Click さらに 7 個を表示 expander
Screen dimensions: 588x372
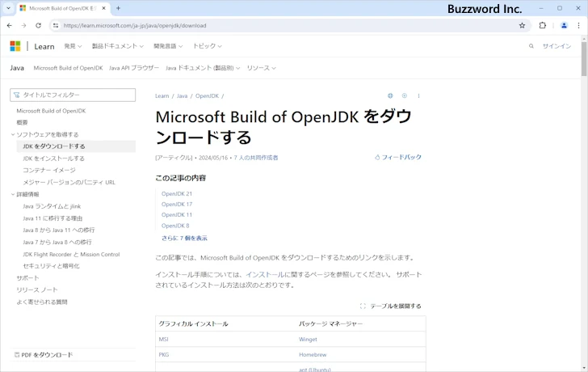click(x=184, y=238)
